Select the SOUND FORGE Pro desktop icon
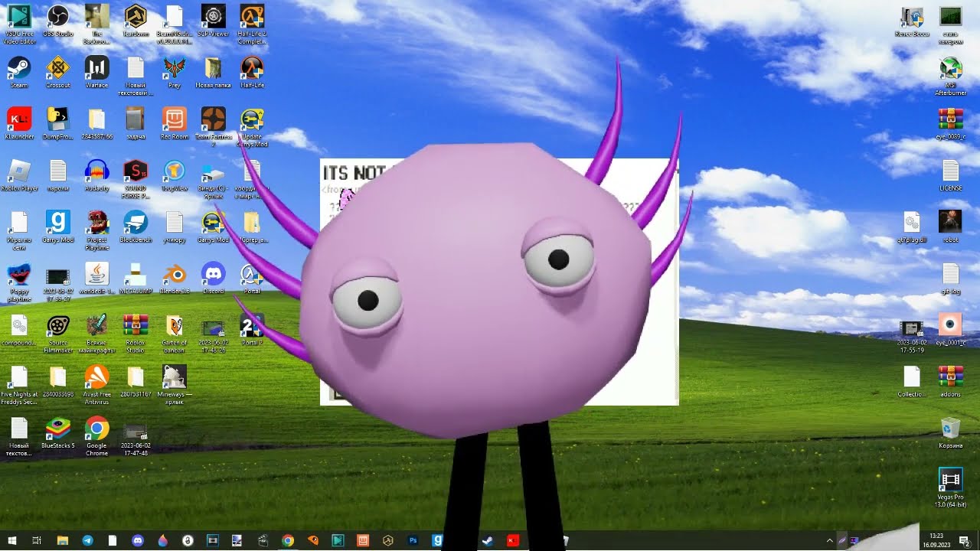The image size is (980, 551). (x=136, y=179)
